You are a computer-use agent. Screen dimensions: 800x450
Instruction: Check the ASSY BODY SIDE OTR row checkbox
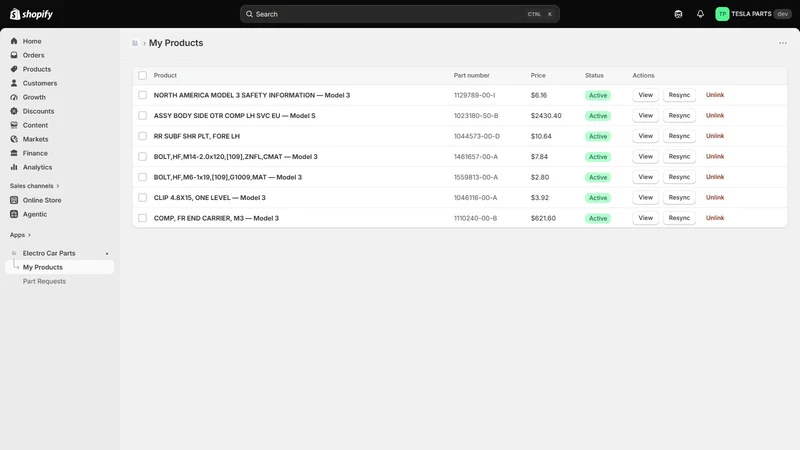[142, 116]
